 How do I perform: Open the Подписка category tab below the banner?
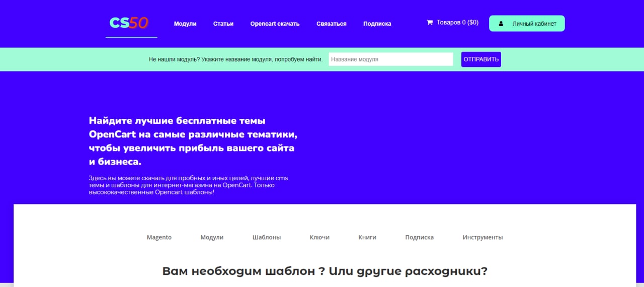click(420, 237)
